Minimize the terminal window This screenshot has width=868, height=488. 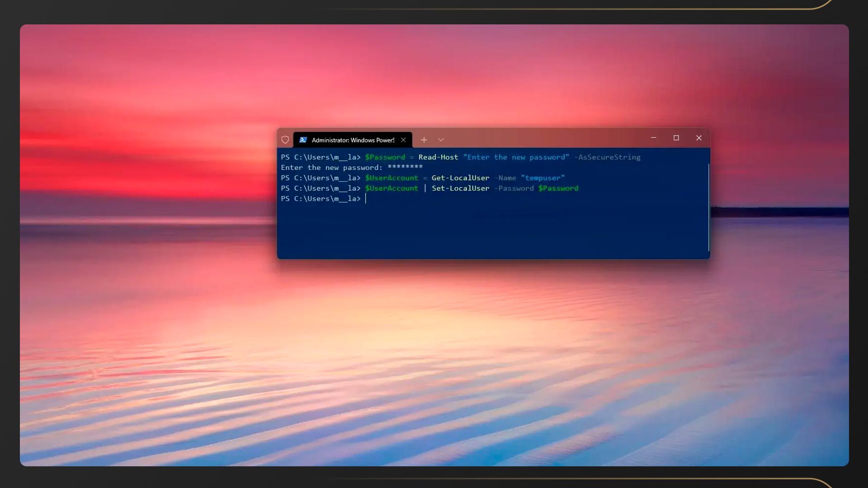[x=653, y=138]
